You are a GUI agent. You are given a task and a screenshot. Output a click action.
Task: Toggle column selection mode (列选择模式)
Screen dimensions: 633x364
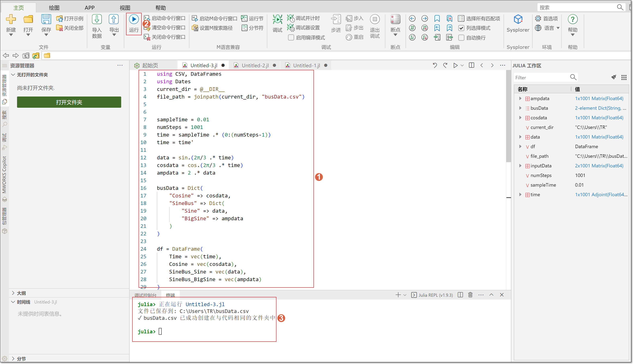(461, 28)
